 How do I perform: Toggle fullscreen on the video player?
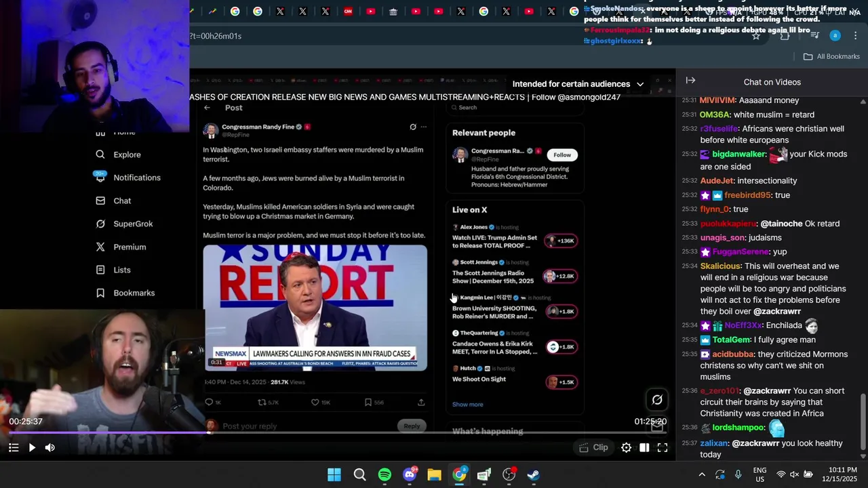(663, 447)
